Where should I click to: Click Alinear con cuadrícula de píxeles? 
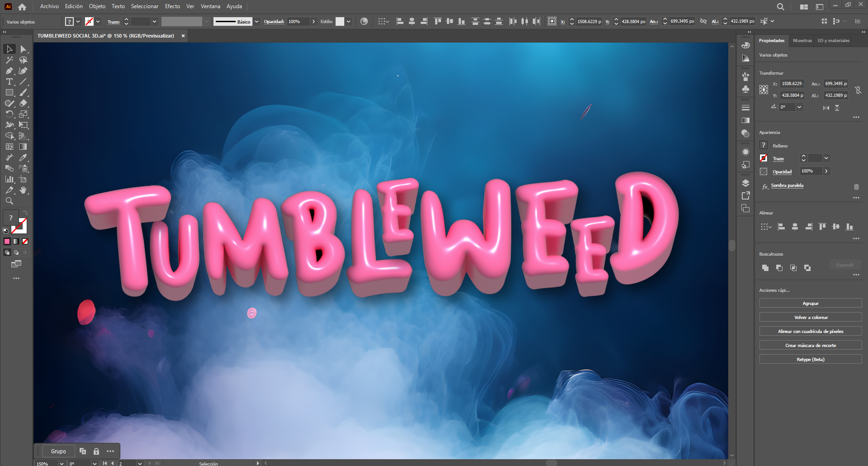pyautogui.click(x=811, y=331)
